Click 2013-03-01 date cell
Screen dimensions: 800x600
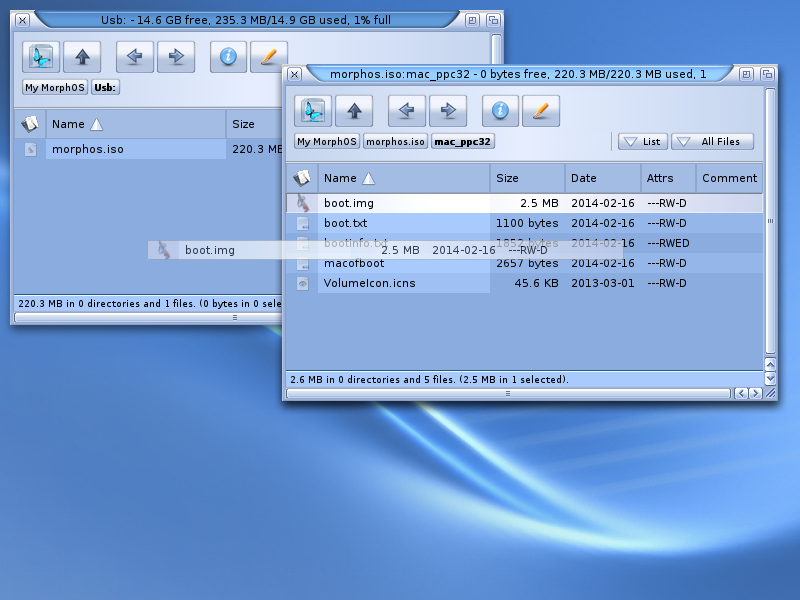click(x=603, y=284)
